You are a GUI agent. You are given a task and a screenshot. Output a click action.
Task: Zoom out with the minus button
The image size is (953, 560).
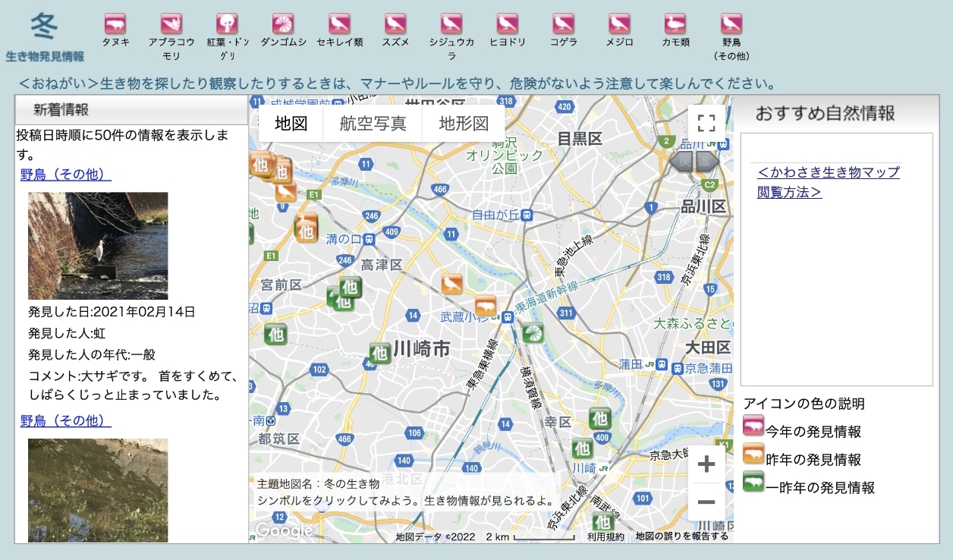[706, 502]
